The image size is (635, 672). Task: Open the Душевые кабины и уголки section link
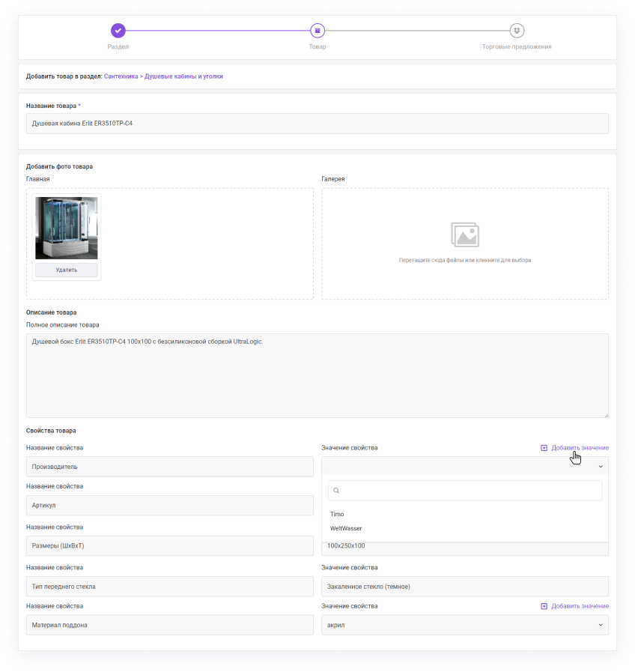coord(183,76)
